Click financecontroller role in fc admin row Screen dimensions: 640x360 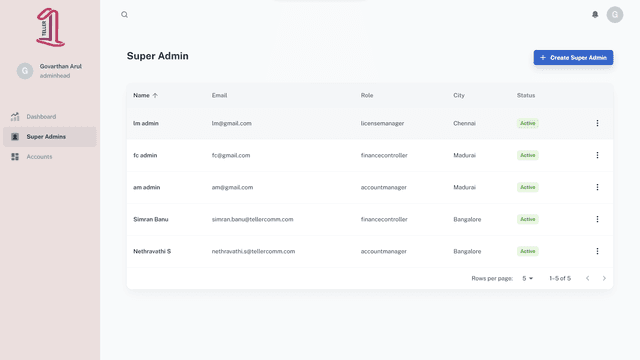[384, 155]
